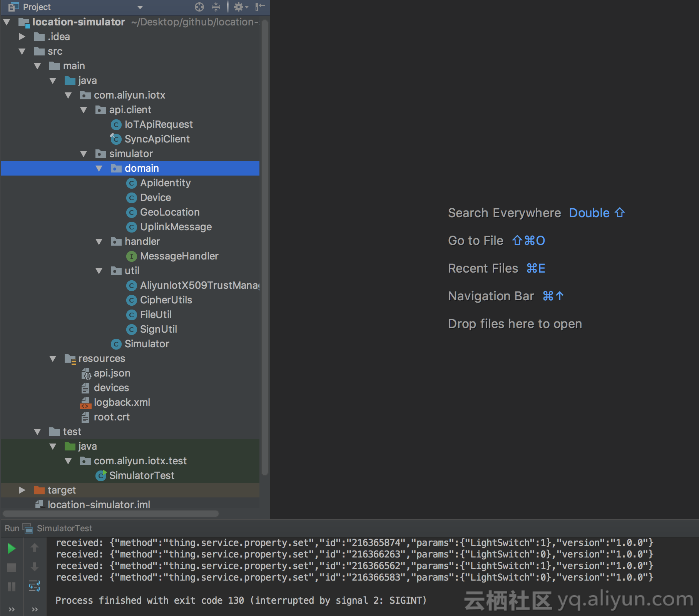Select the SimulatorTest run tab
This screenshot has height=616, width=699.
[65, 528]
